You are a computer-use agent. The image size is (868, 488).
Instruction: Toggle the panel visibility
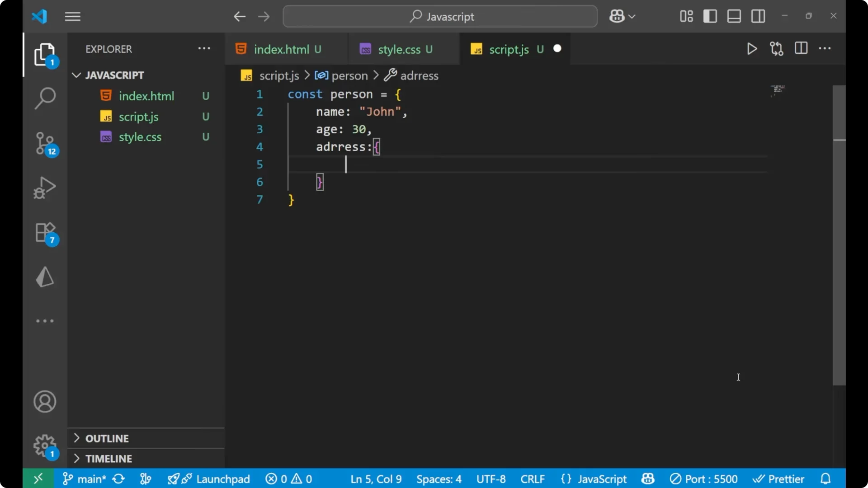click(734, 16)
